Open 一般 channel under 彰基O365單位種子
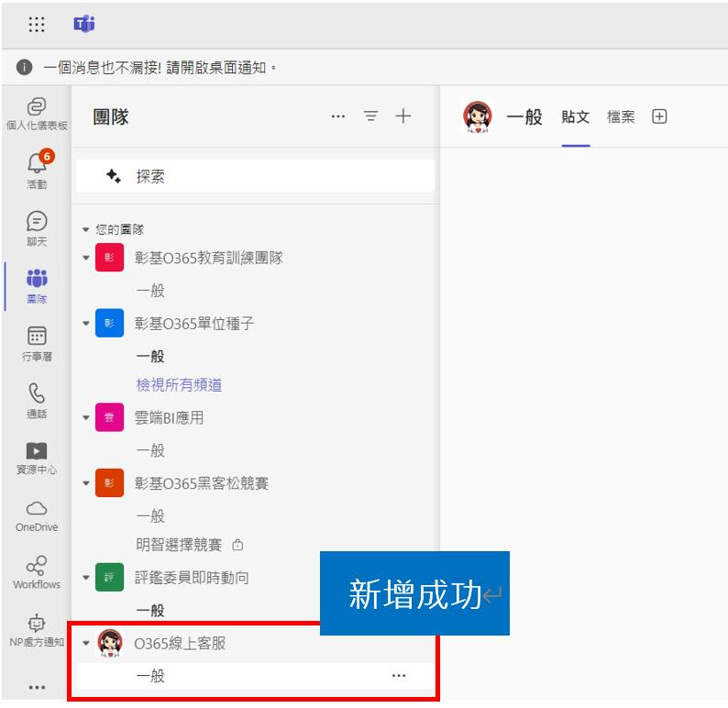Screen dimensions: 728x708 point(150,357)
